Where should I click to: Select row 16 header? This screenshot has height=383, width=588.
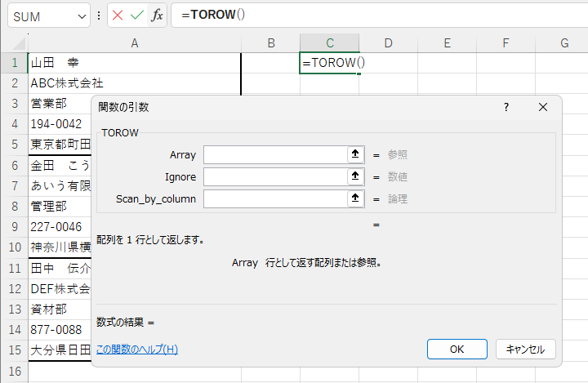pos(14,372)
